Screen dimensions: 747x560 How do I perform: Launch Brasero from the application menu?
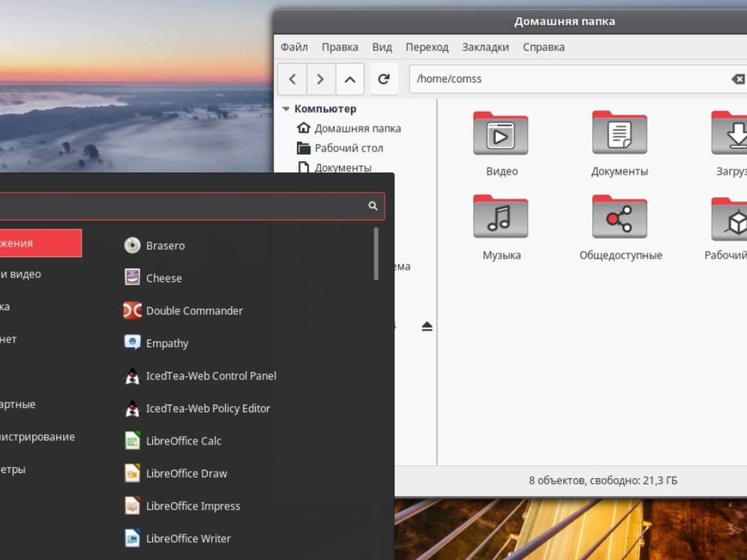tap(165, 246)
